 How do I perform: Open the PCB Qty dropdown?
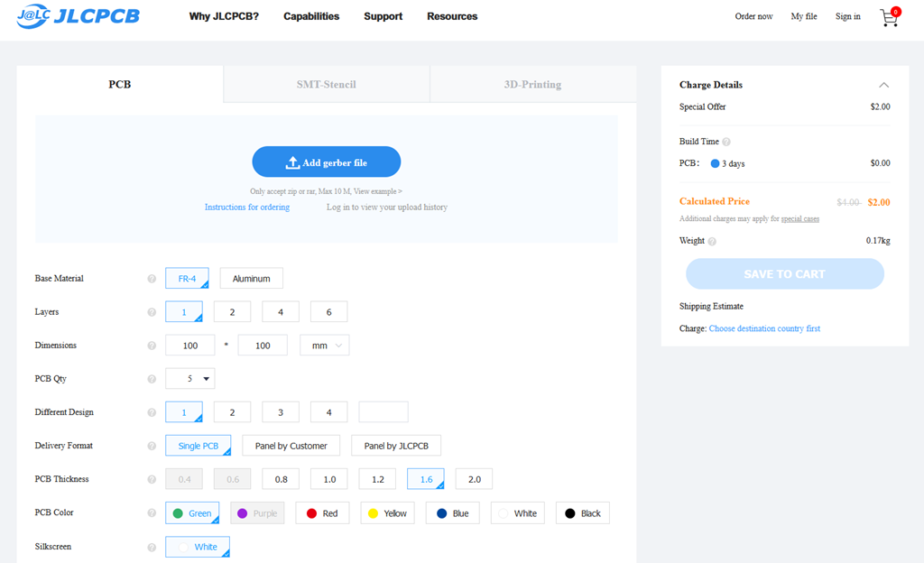(190, 379)
